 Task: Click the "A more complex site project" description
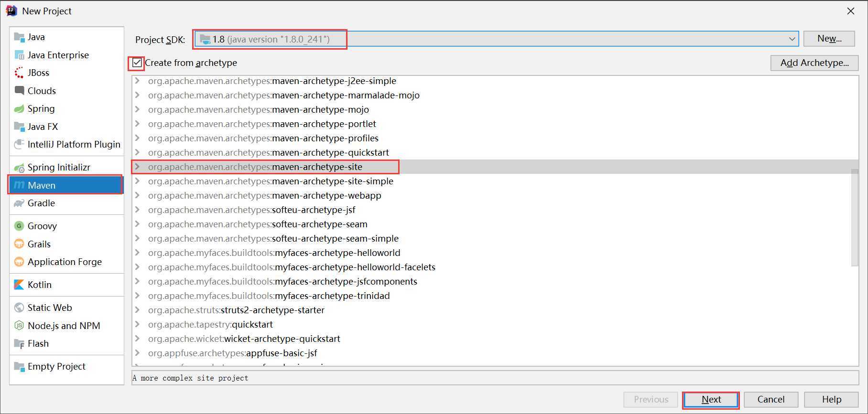[190, 378]
